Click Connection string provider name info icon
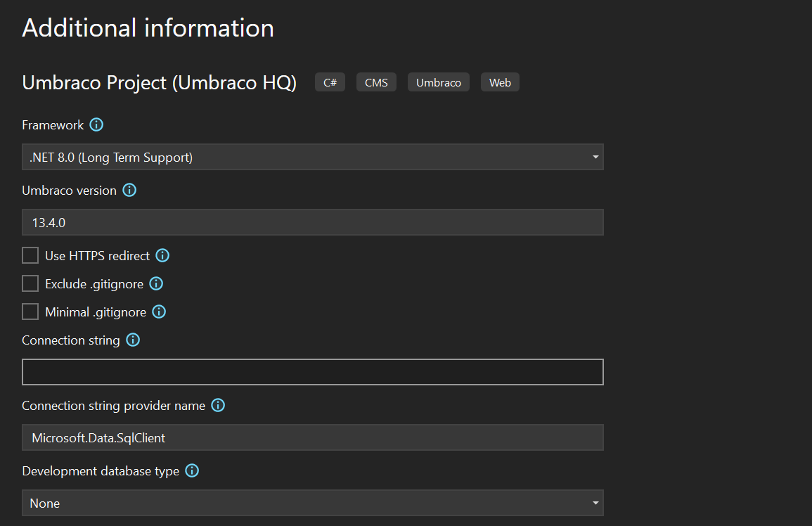Screen dimensions: 812x526 pos(218,406)
